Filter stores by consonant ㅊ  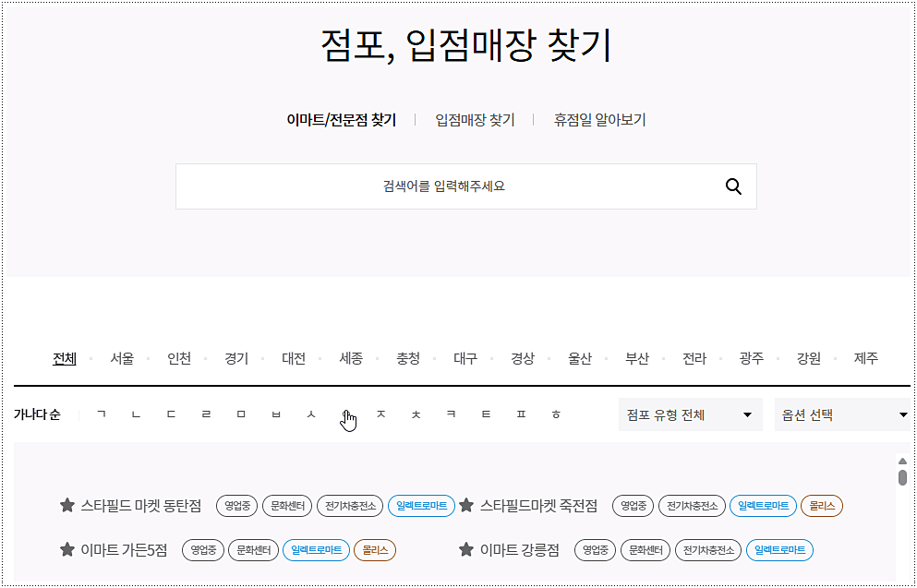coord(416,414)
